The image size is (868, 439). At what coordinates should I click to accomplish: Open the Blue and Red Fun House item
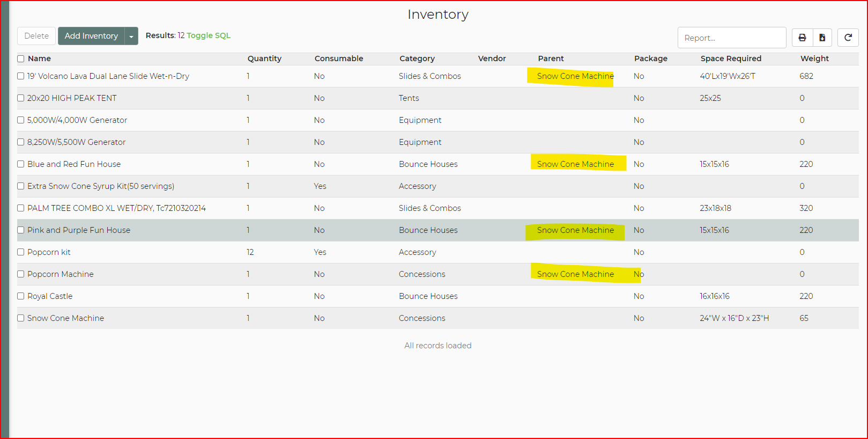74,164
